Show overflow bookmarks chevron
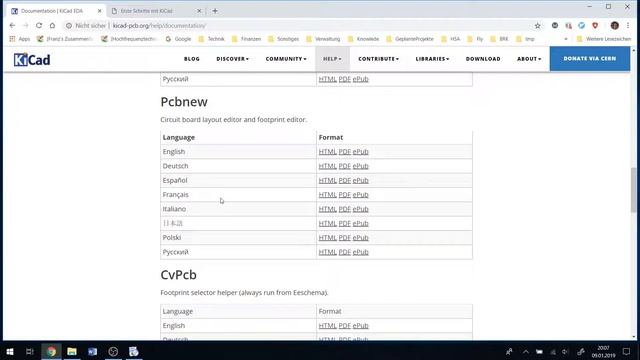 tap(566, 39)
